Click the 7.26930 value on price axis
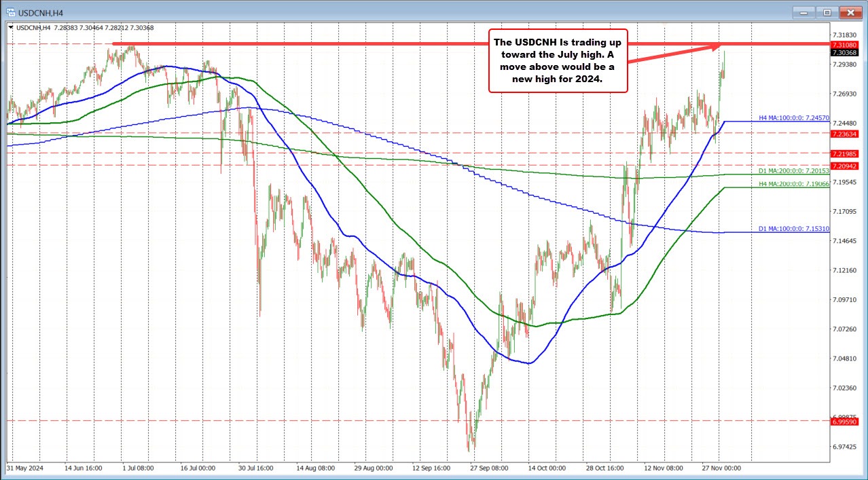The image size is (868, 480). coord(845,94)
